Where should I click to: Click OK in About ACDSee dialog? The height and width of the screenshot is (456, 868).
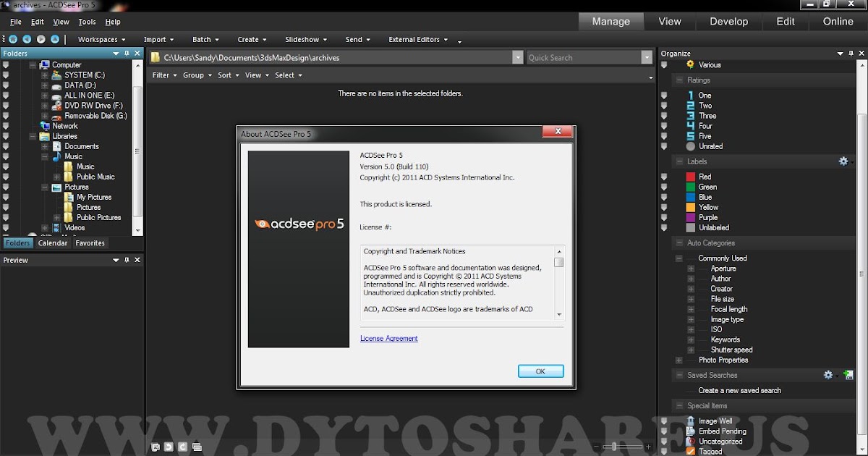pos(540,371)
